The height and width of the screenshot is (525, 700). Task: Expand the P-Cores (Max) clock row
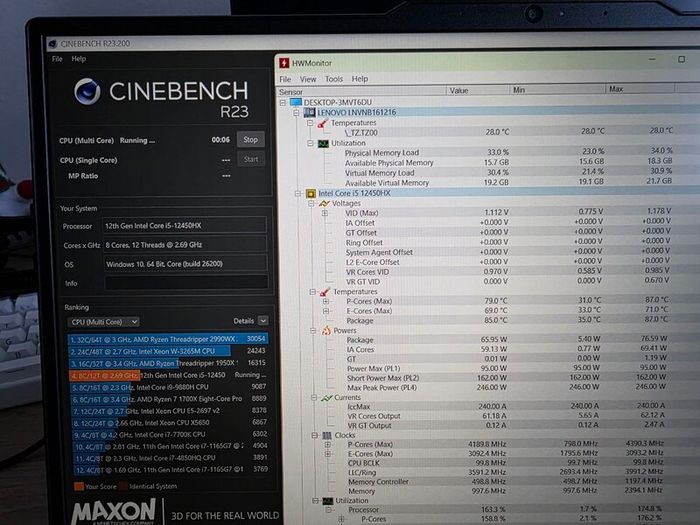click(x=328, y=445)
